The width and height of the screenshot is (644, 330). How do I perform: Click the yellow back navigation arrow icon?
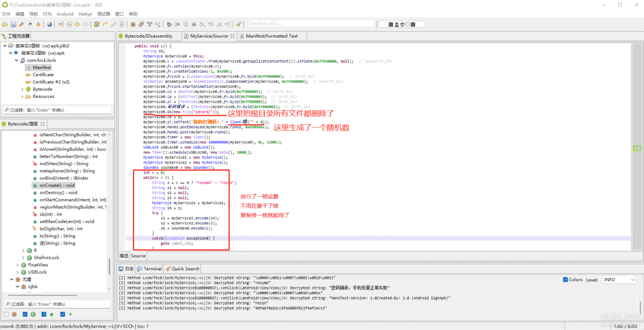77,24
